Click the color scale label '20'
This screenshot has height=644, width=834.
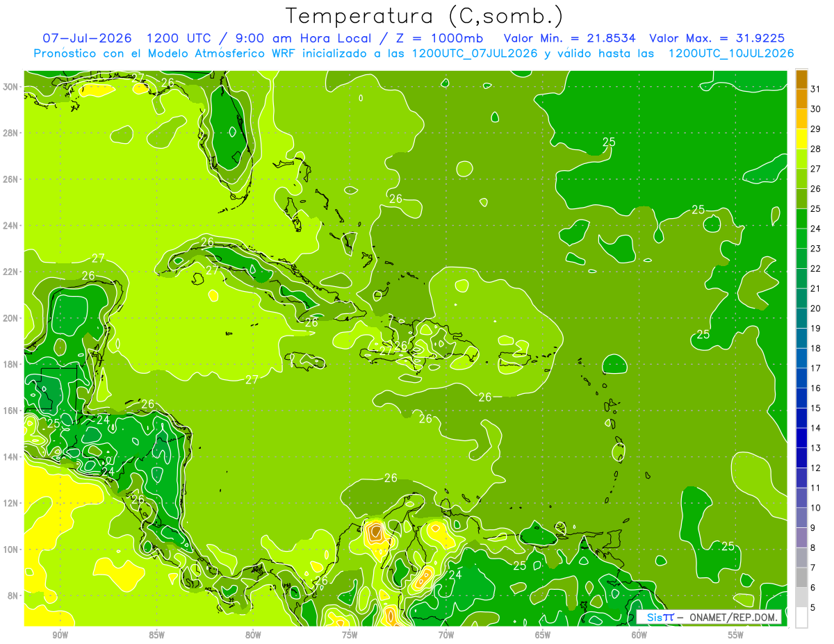click(x=816, y=308)
